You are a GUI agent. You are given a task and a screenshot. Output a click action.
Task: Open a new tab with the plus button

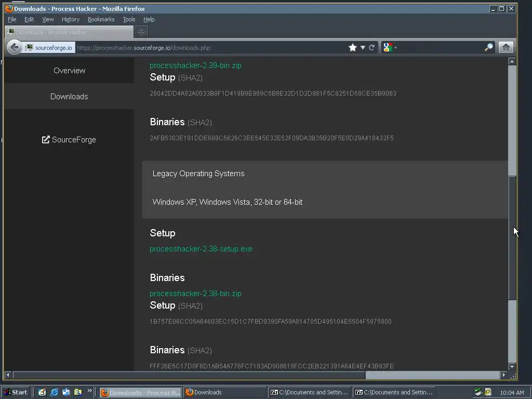pyautogui.click(x=141, y=32)
